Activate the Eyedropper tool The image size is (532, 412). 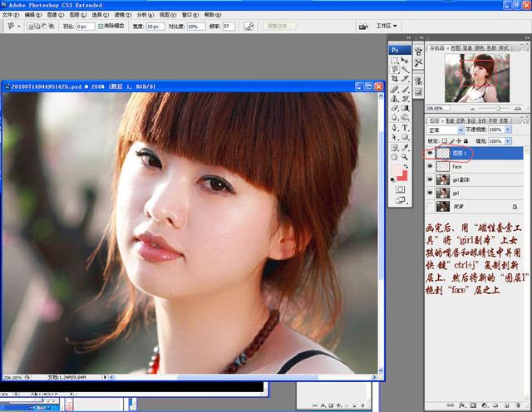click(405, 148)
